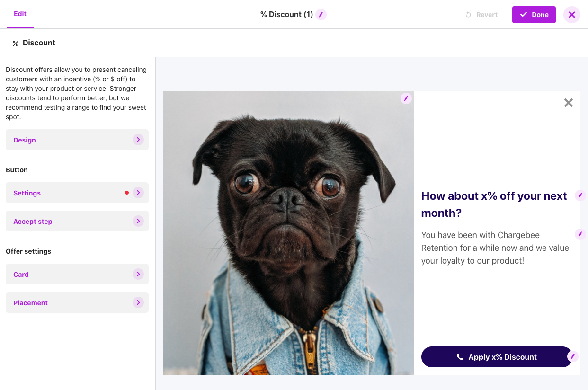Click the percent icon beside the Discount heading
This screenshot has height=390, width=588.
(x=16, y=44)
